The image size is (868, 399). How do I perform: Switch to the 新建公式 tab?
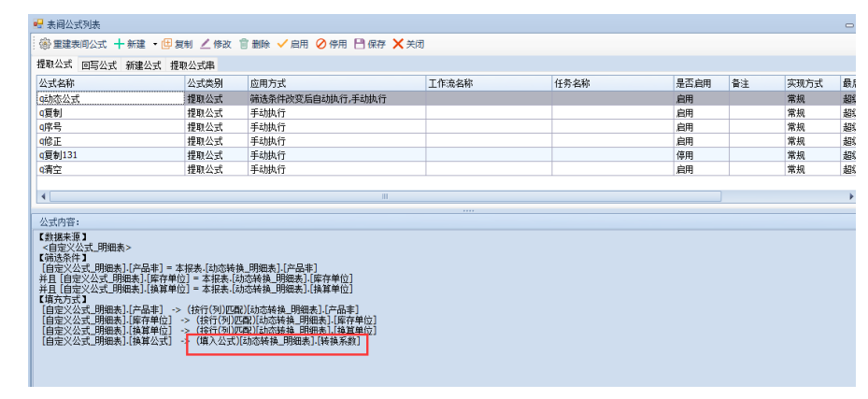coord(144,65)
